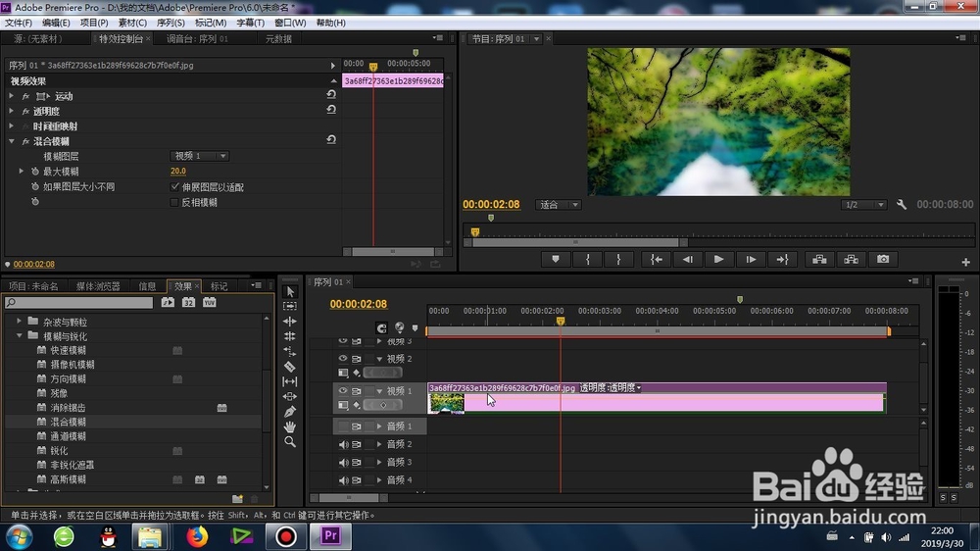Image resolution: width=980 pixels, height=551 pixels.
Task: Open 字幕(T) menu
Action: [x=250, y=23]
